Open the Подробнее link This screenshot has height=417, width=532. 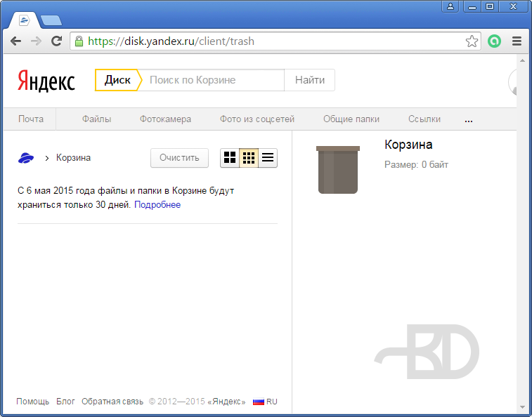click(x=157, y=205)
